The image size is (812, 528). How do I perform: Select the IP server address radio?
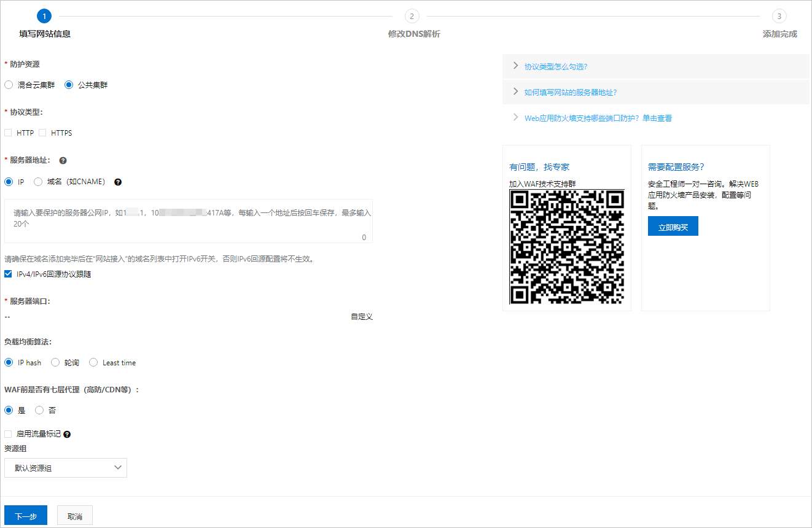[x=9, y=182]
